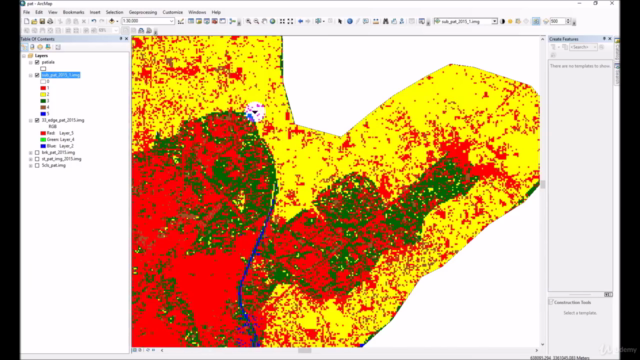Zoom to Full Extent globe icon
The image size is (640, 360).
pos(272,21)
